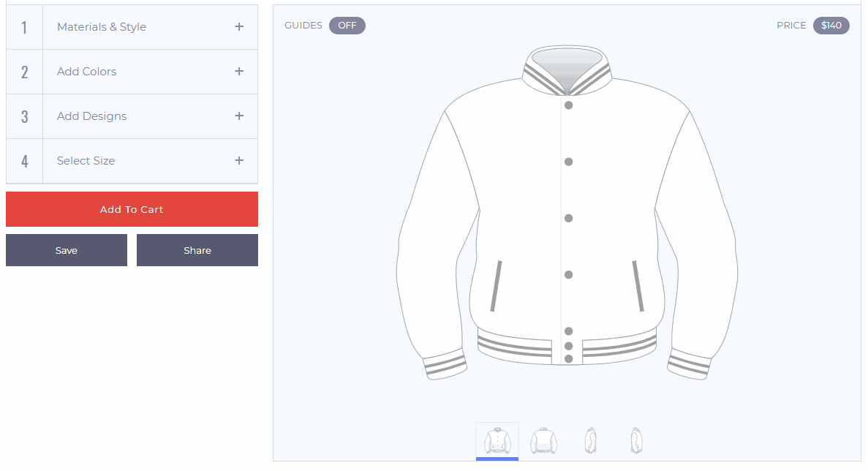868x471 pixels.
Task: Expand the Materials & Style plus icon
Action: click(x=239, y=26)
